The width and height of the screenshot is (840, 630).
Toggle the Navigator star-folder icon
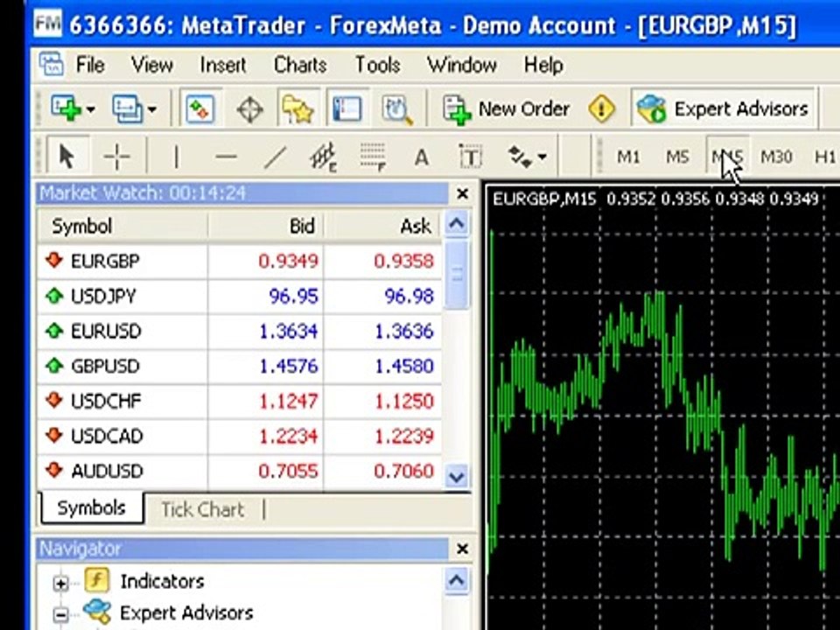coord(297,108)
